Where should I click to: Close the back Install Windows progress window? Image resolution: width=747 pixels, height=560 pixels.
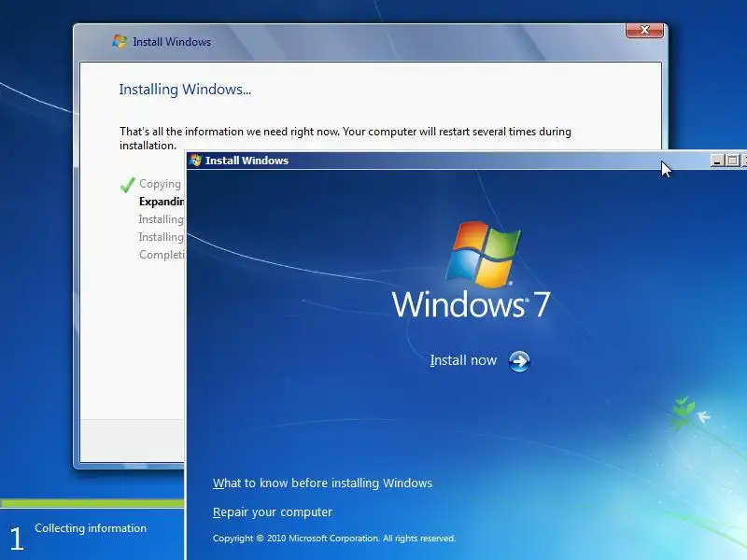(644, 30)
